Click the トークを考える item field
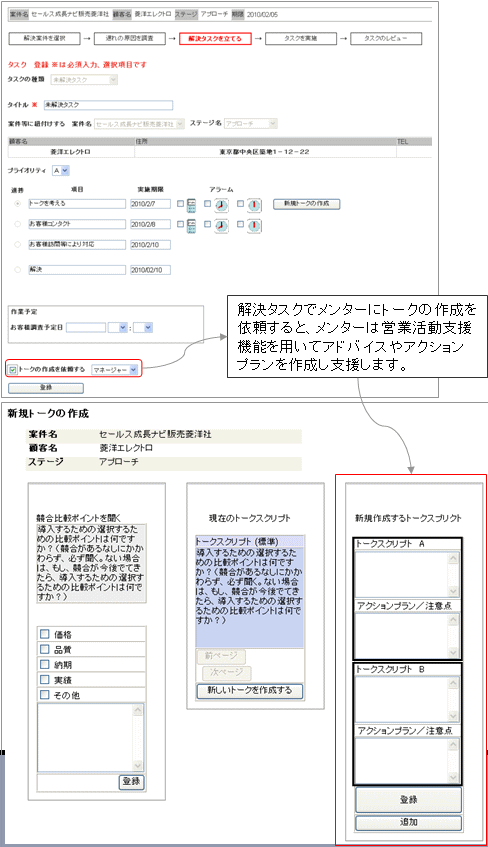Image resolution: width=488 pixels, height=847 pixels. click(77, 204)
